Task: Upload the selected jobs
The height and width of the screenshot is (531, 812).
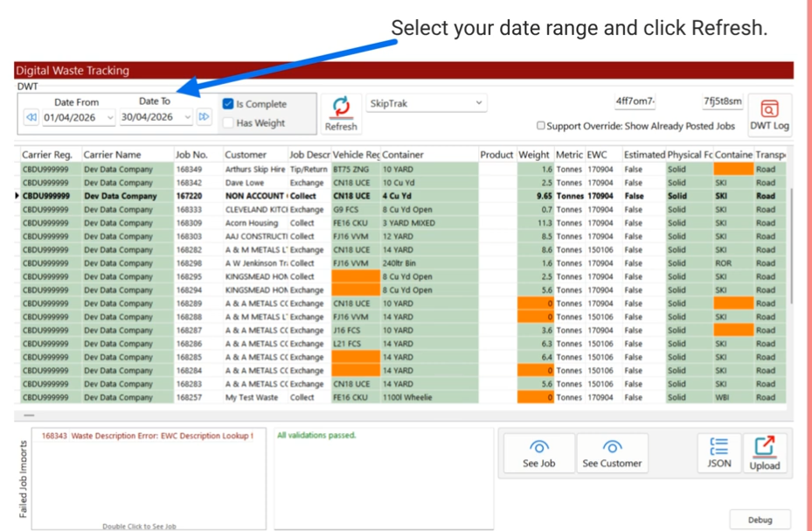Action: pos(764,453)
